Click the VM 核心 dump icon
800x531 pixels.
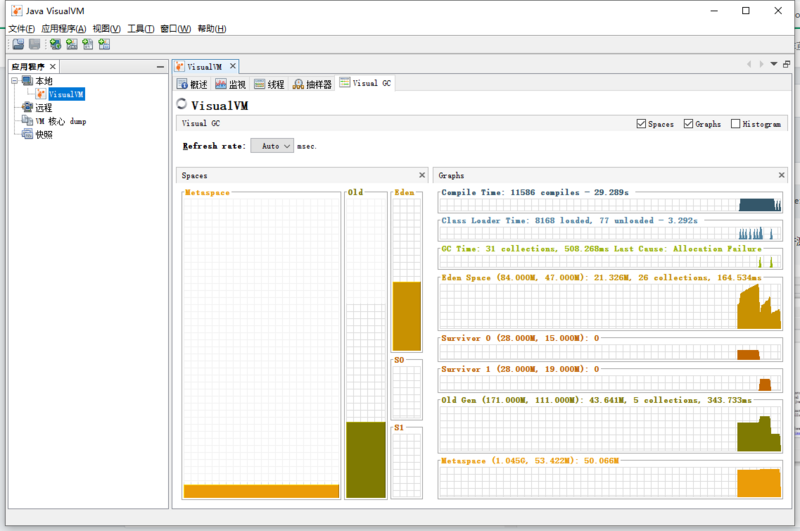(x=28, y=121)
